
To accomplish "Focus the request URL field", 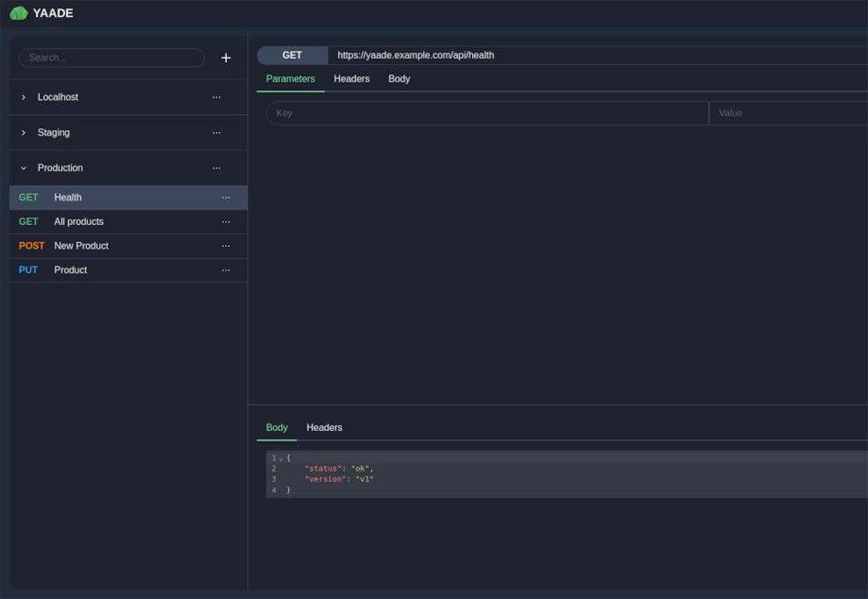I will click(598, 55).
